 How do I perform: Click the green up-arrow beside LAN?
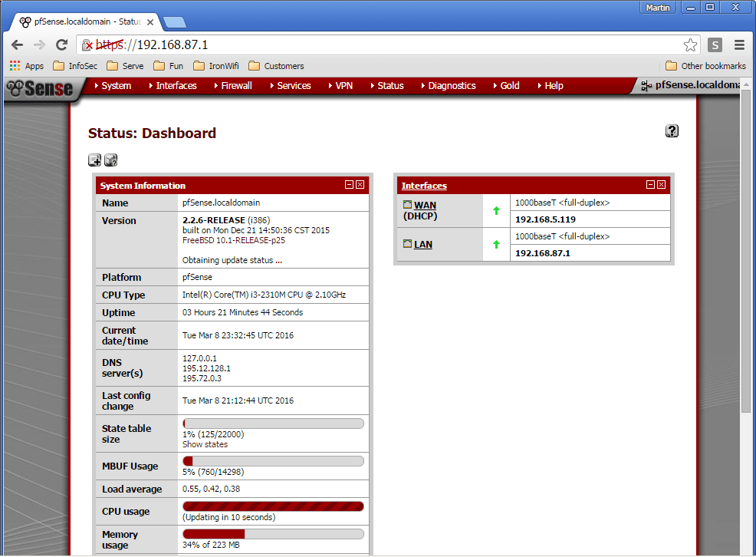[x=495, y=243]
